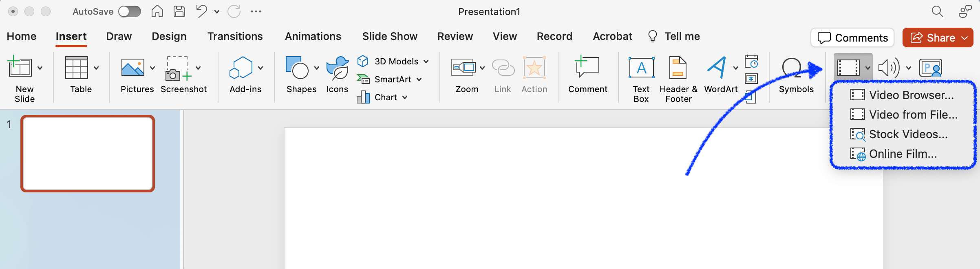Screen dimensions: 980x269
Task: Choose Video from File option
Action: click(x=913, y=115)
